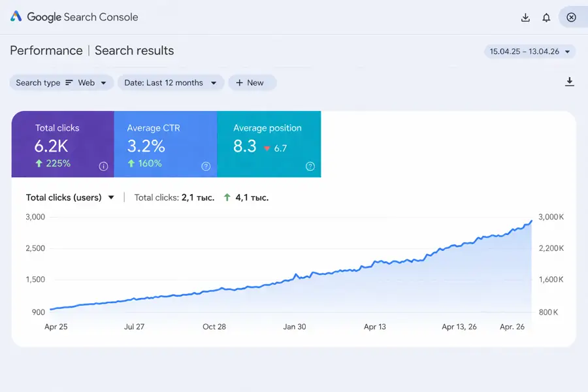Open the 15.04.25 – 13.04.26 date range picker
This screenshot has width=588, height=392.
[x=529, y=51]
